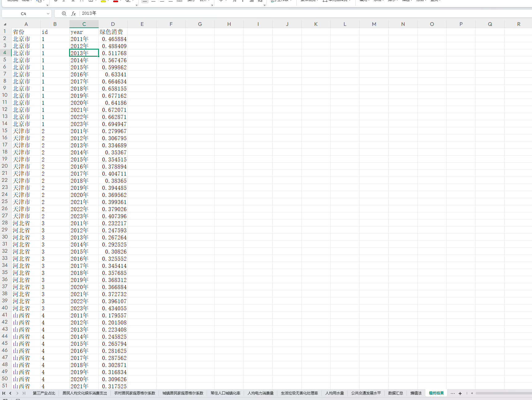Switch to the 人均用水量 sheet tab
532x400 pixels.
click(x=334, y=393)
